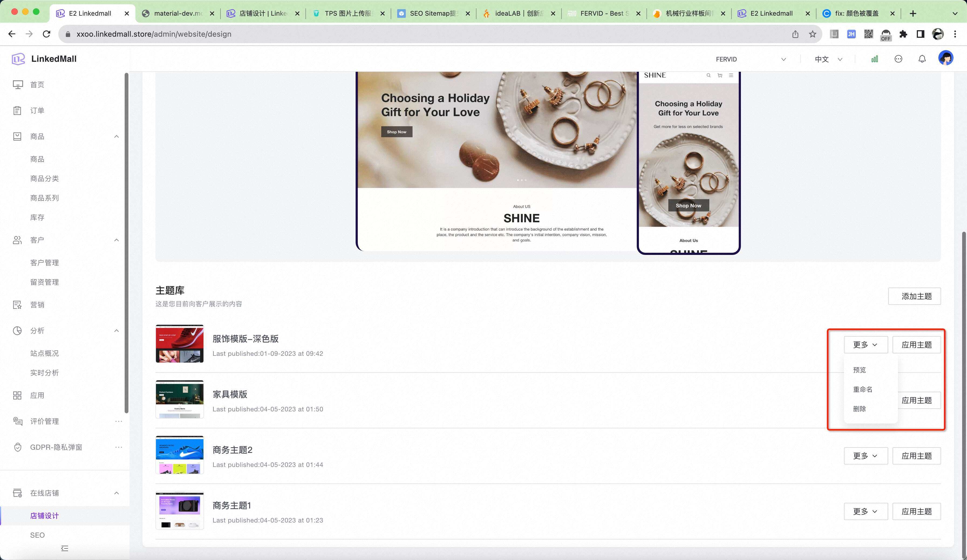This screenshot has width=967, height=560.
Task: Click the chat bubble message icon
Action: pyautogui.click(x=898, y=59)
